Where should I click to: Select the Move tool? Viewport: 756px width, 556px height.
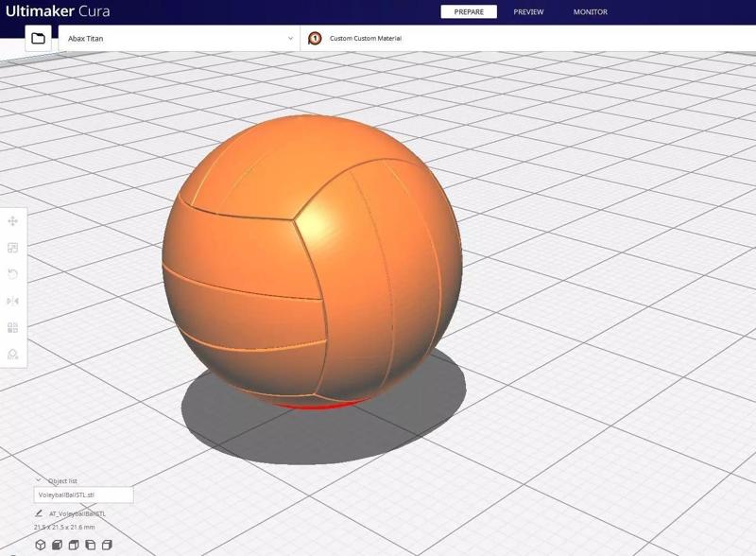pos(12,223)
